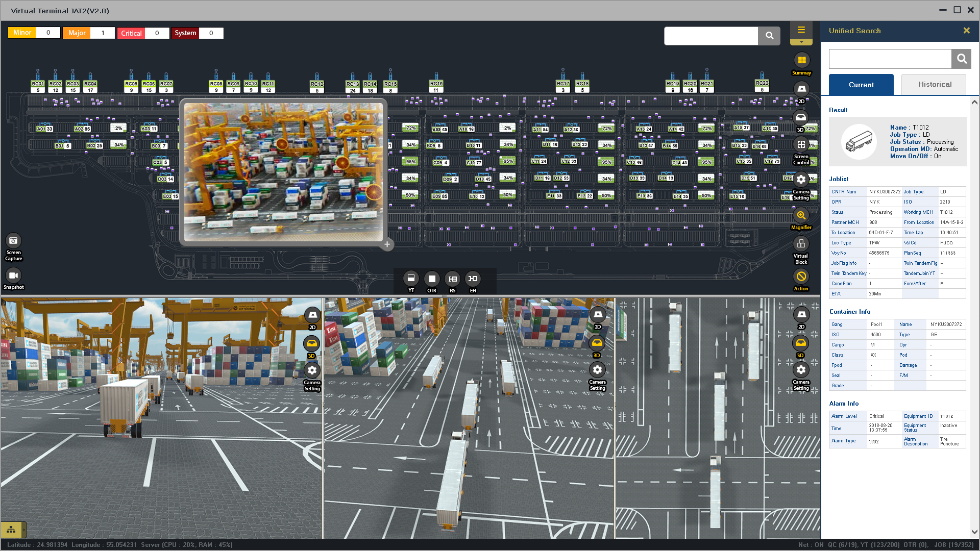Open the Action menu icon
This screenshot has height=551, width=980.
(x=801, y=277)
